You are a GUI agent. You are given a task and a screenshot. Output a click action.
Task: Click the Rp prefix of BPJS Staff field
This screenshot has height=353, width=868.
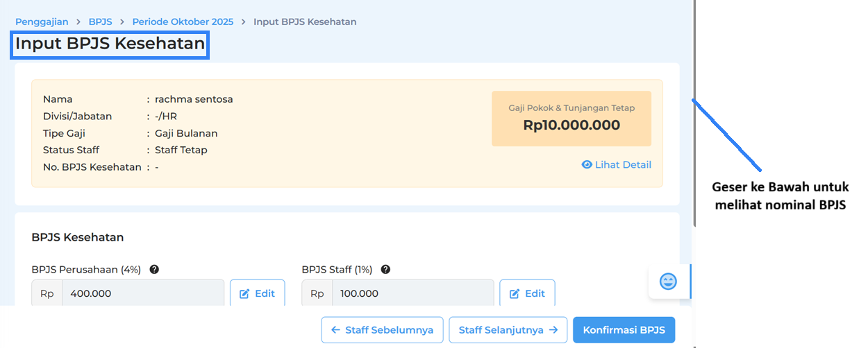click(317, 293)
